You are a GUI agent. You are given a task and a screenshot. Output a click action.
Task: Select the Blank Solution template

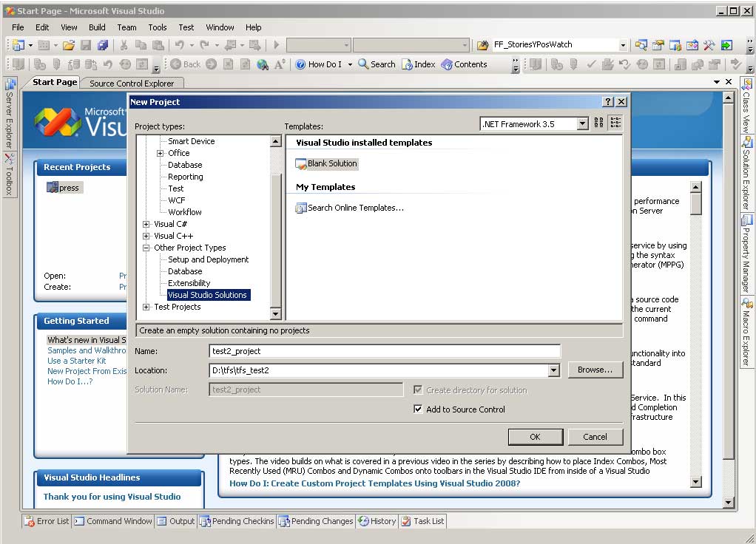[x=326, y=164]
